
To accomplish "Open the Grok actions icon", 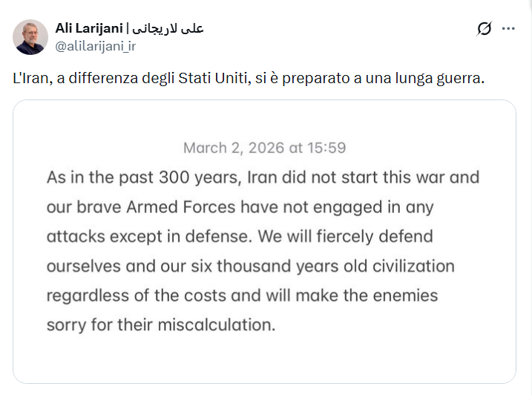I will 484,29.
